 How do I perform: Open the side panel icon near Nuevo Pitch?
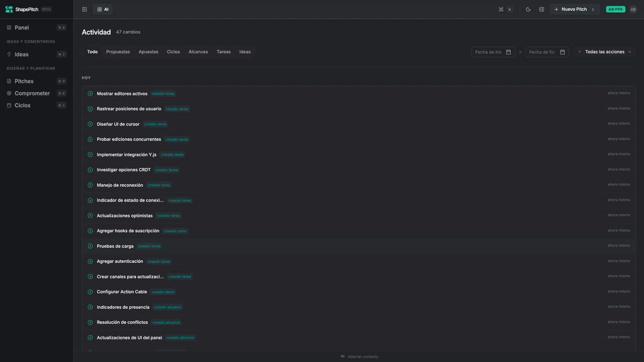pos(541,9)
